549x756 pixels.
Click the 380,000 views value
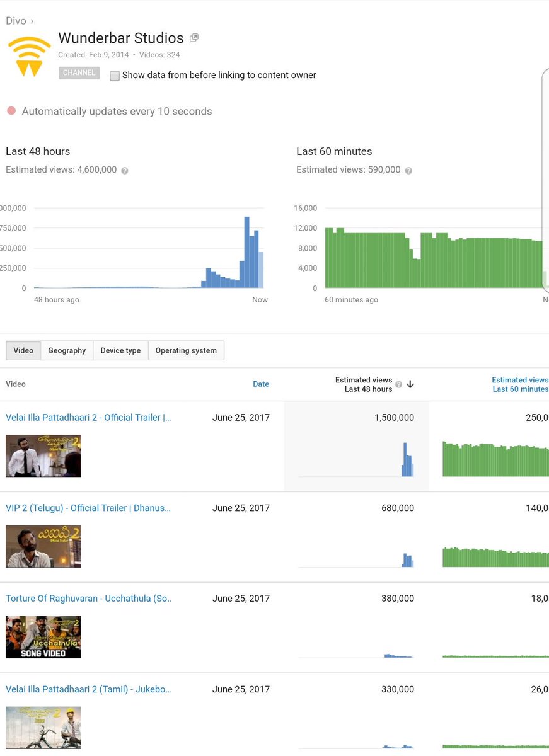coord(398,598)
